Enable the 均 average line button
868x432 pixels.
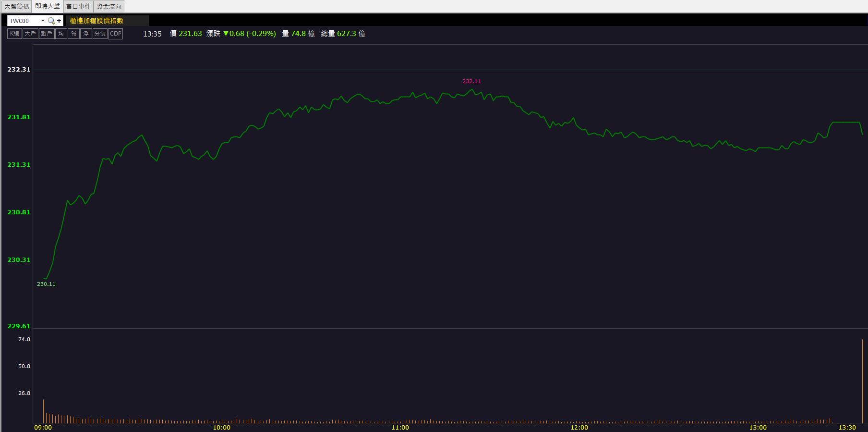pos(61,34)
